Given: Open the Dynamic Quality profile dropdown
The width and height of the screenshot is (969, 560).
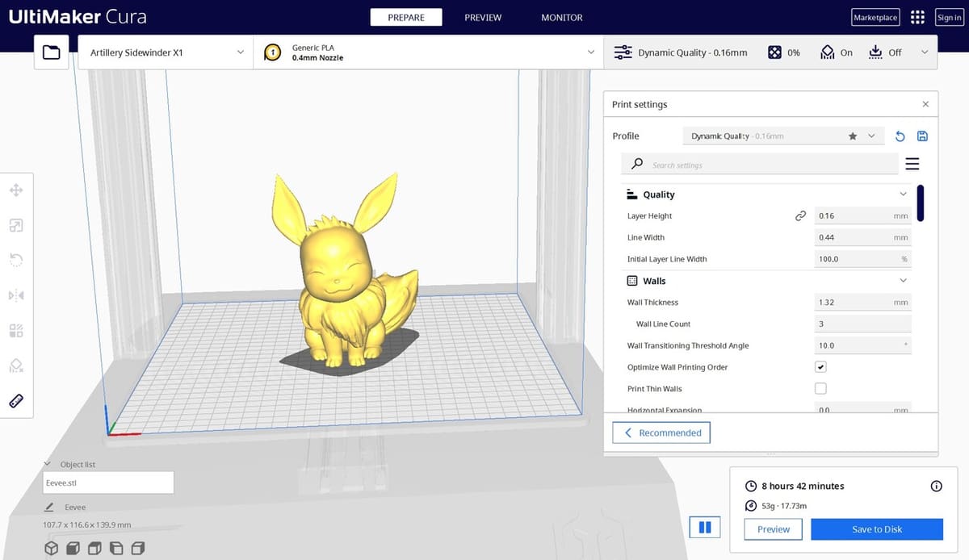Looking at the screenshot, I should (x=783, y=136).
